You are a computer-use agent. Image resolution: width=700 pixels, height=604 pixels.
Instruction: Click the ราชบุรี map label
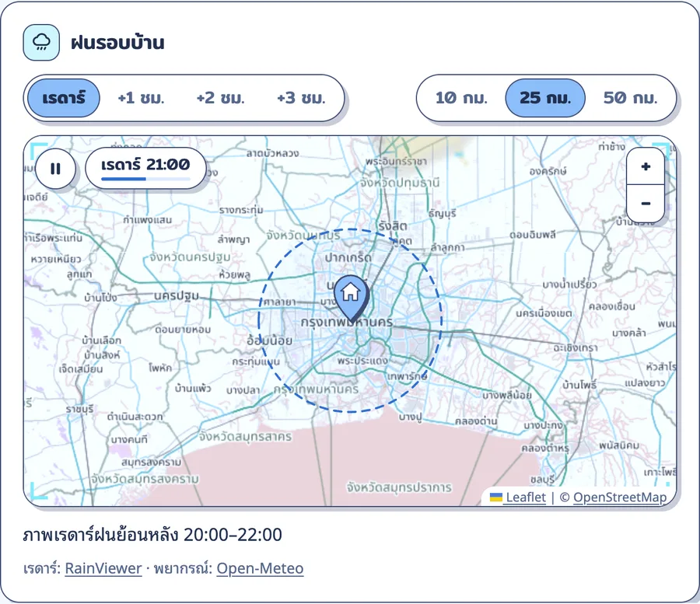(x=79, y=409)
